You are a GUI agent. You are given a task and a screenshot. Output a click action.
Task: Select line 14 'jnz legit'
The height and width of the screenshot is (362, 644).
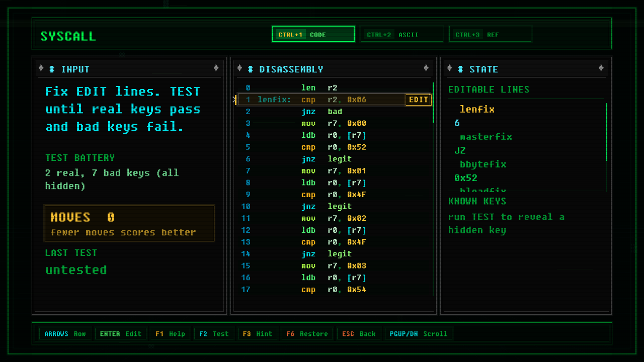(x=335, y=254)
